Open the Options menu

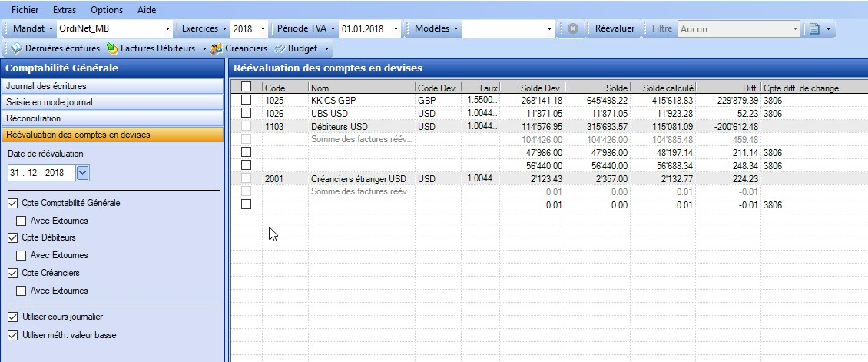click(106, 10)
